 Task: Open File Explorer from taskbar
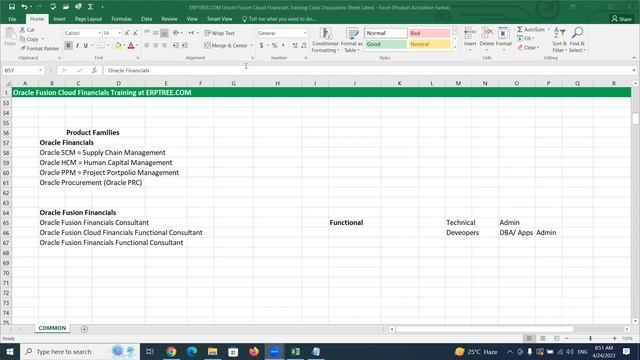pos(212,351)
